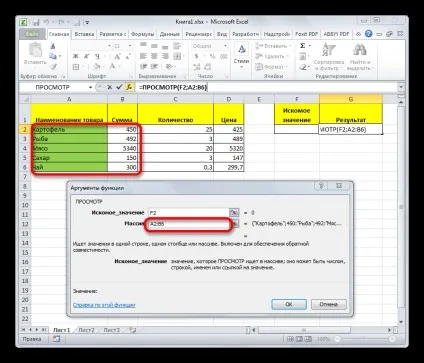Select sheet tab Лист3
This screenshot has height=363, width=424.
pos(111,330)
